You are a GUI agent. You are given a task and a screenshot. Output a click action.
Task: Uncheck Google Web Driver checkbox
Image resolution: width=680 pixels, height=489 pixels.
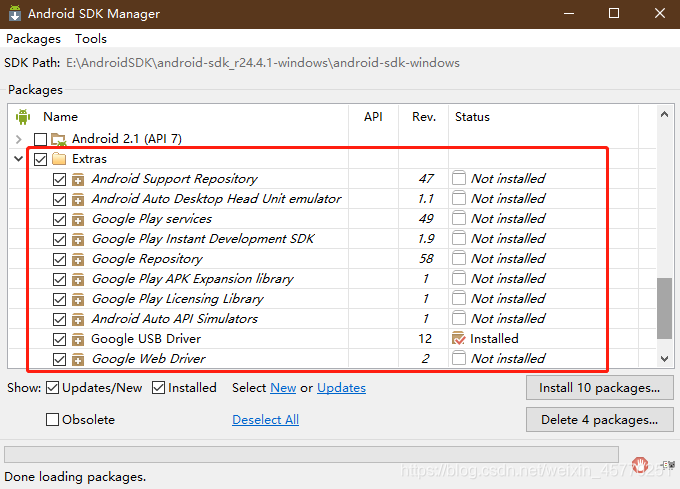point(59,359)
